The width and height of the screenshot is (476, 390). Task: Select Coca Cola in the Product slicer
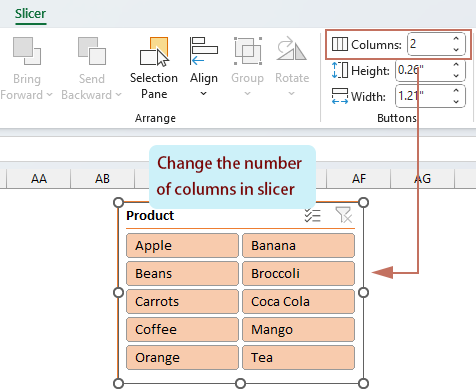[x=298, y=302]
